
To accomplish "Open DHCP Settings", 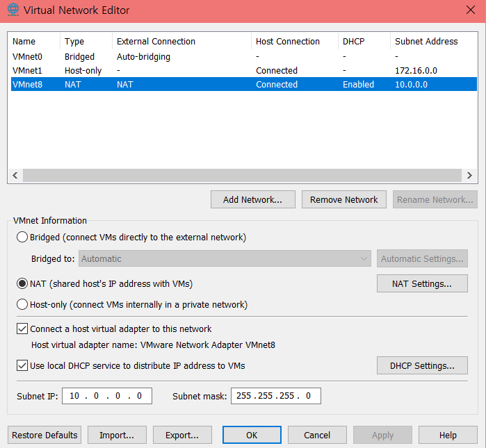I will pos(422,365).
